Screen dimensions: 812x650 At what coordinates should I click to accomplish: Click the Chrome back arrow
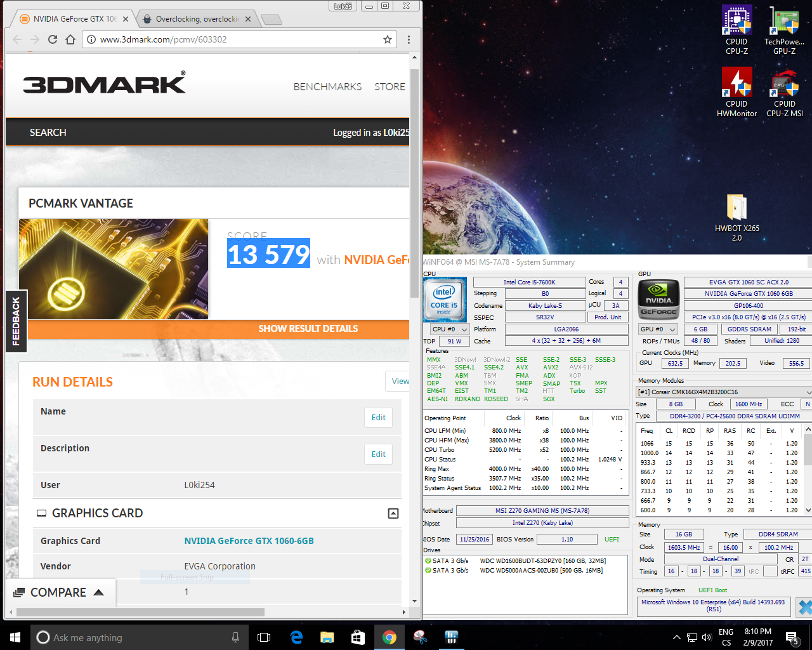pos(17,39)
